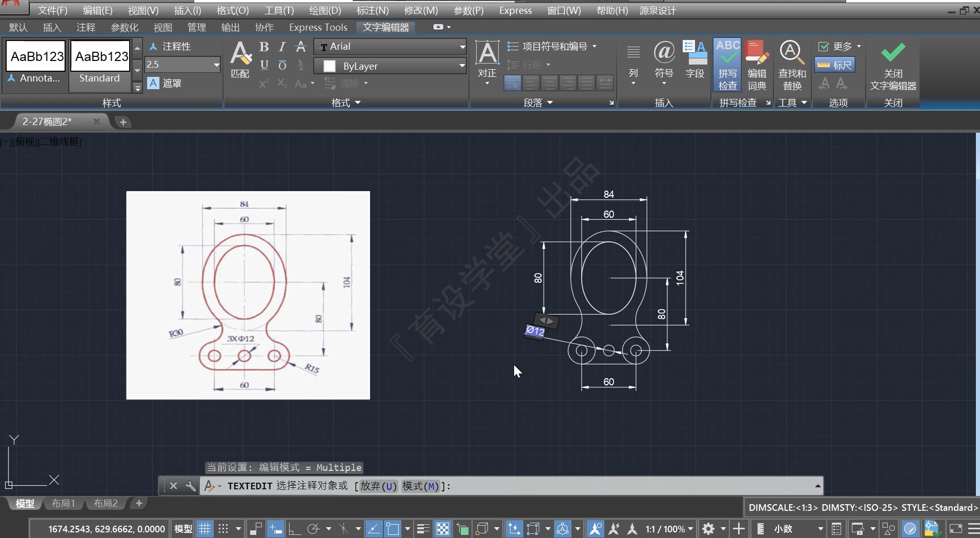Click the status bar customization menu icon
This screenshot has height=538, width=980.
(973, 529)
